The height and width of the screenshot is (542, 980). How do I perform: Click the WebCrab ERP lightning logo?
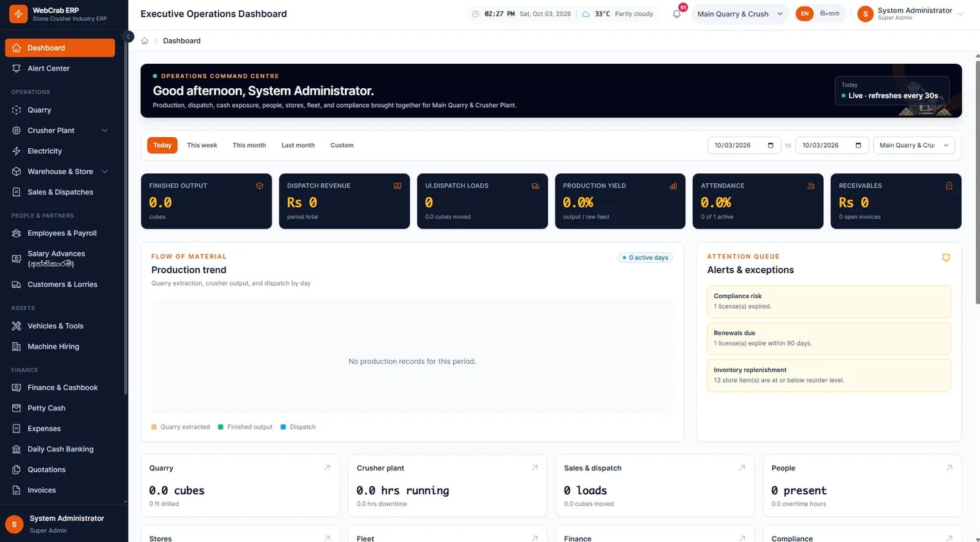click(x=18, y=14)
